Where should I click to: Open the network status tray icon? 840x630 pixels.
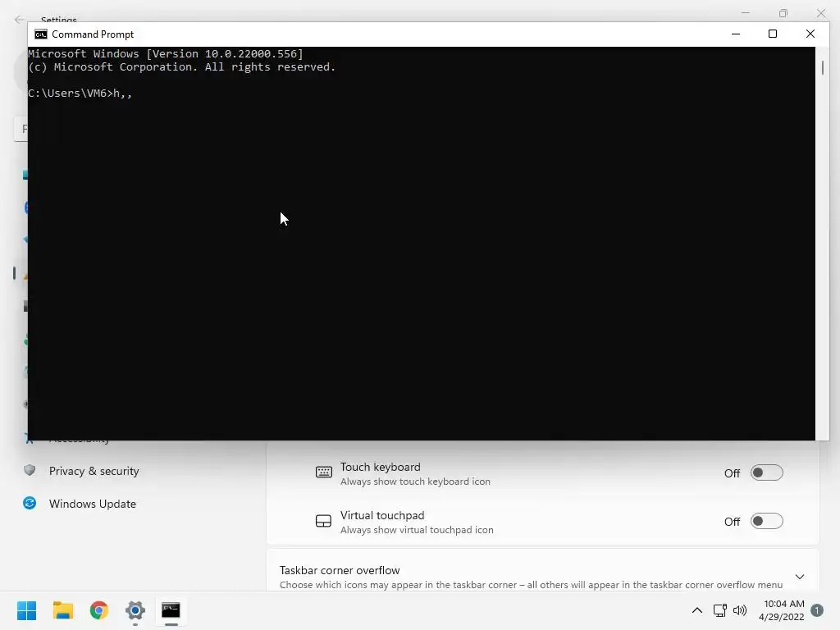(x=720, y=610)
